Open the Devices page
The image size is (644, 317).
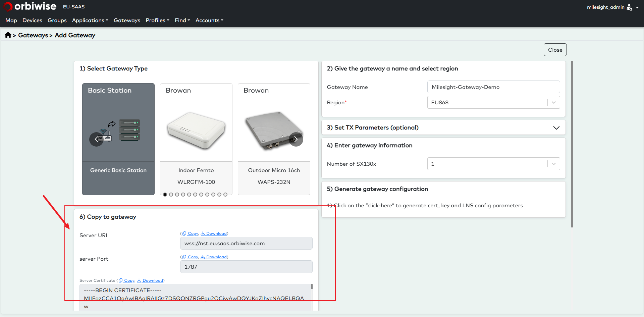[x=32, y=20]
